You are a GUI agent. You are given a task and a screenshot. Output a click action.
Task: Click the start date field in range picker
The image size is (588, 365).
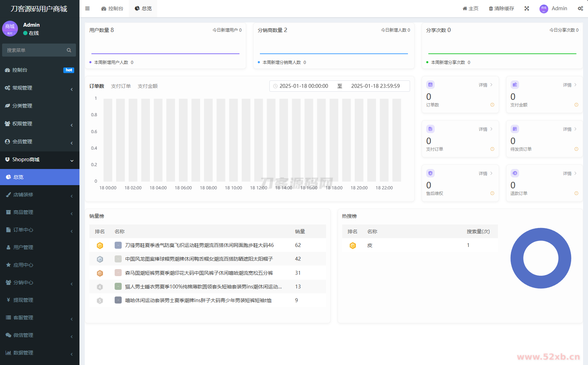[303, 86]
